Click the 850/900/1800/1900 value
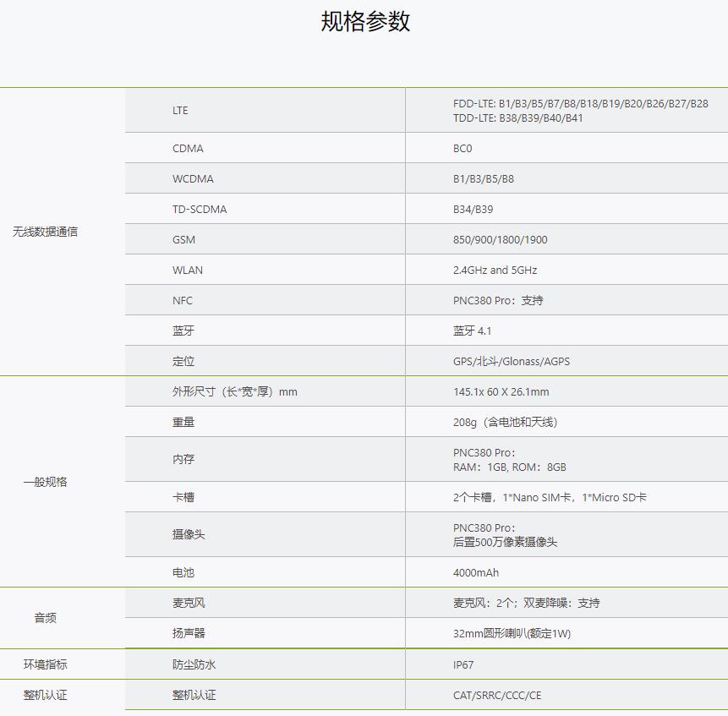The image size is (728, 716). 501,240
